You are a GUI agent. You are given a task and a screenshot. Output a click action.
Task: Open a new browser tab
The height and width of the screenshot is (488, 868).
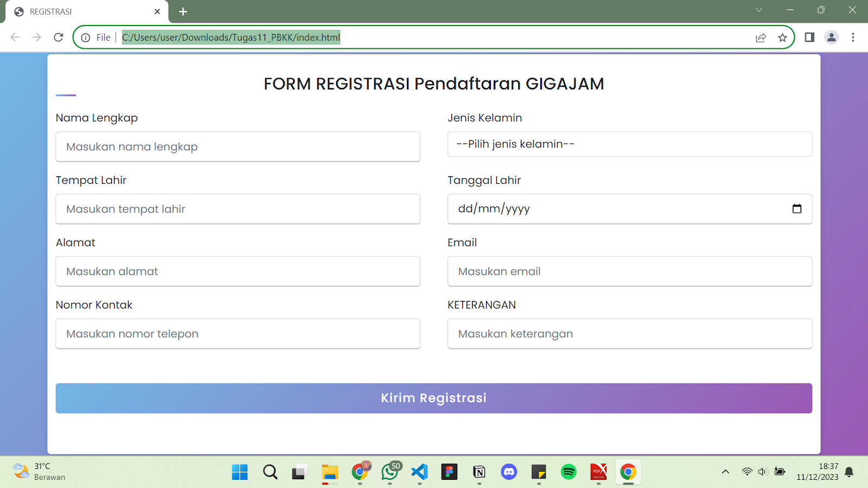[183, 11]
